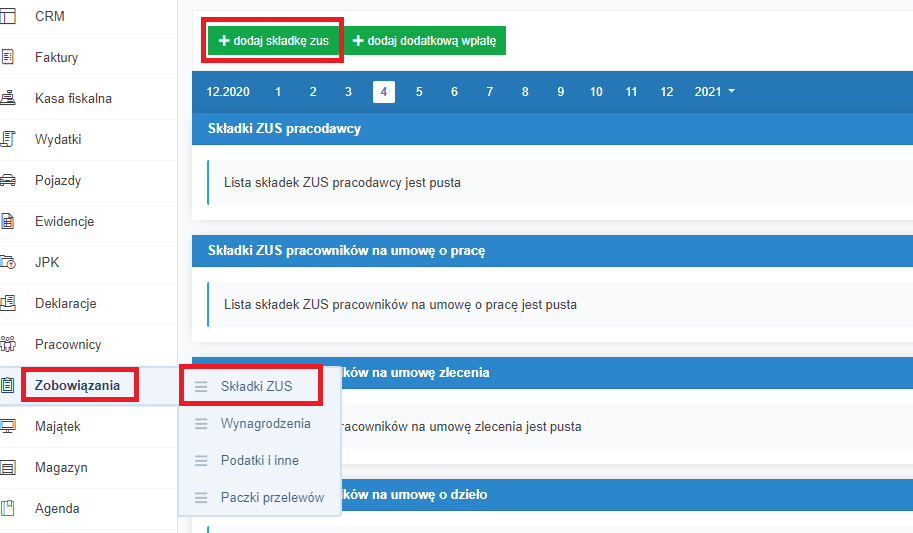Click the Majątek monitor icon
The width and height of the screenshot is (913, 533).
pyautogui.click(x=8, y=426)
